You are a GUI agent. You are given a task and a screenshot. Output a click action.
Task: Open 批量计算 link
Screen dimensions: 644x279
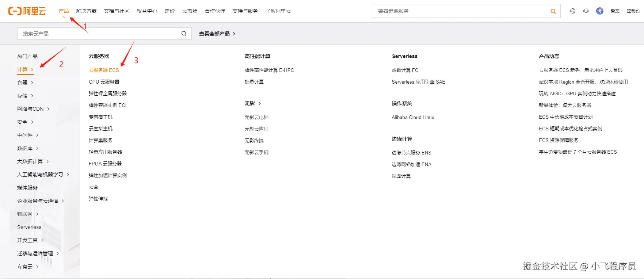254,82
